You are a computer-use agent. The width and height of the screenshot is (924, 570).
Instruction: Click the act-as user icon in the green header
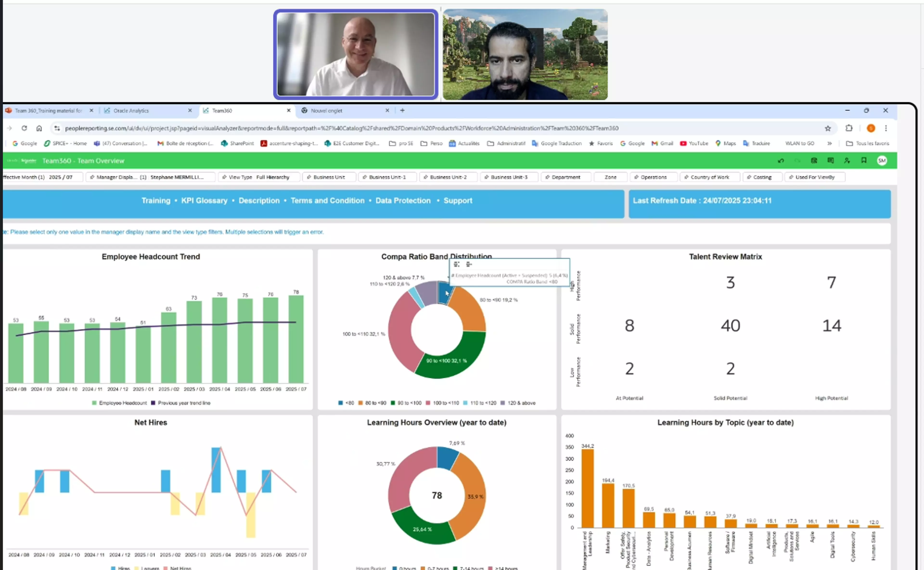pyautogui.click(x=847, y=161)
